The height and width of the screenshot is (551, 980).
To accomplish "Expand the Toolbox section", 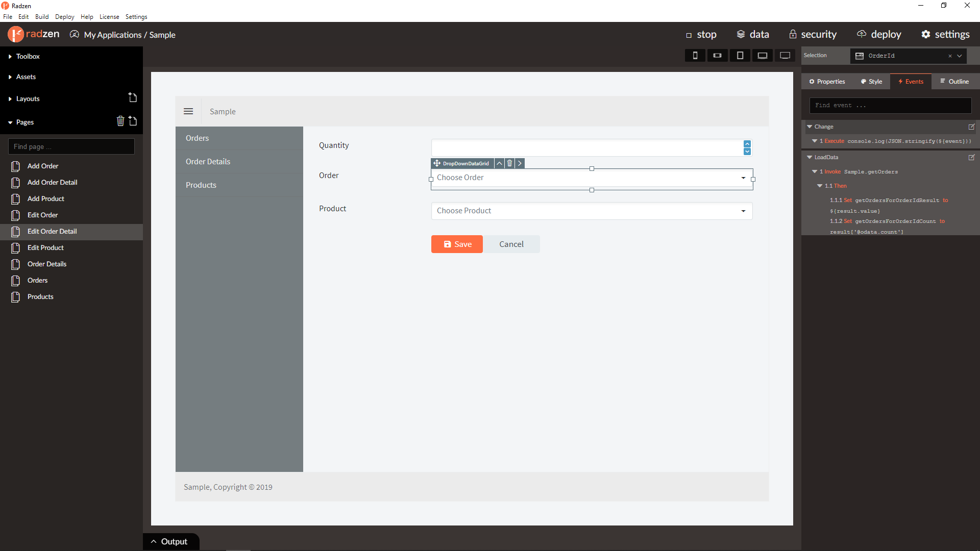I will (28, 56).
